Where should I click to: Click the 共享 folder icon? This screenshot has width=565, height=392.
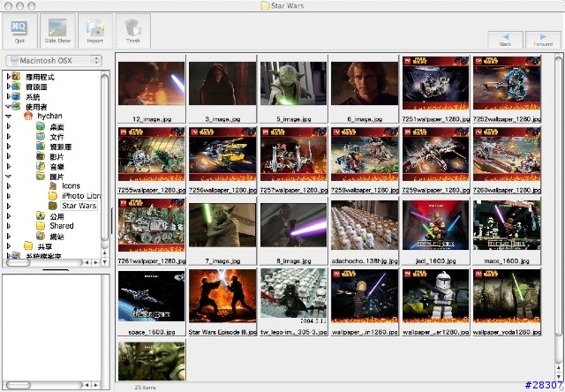point(28,246)
